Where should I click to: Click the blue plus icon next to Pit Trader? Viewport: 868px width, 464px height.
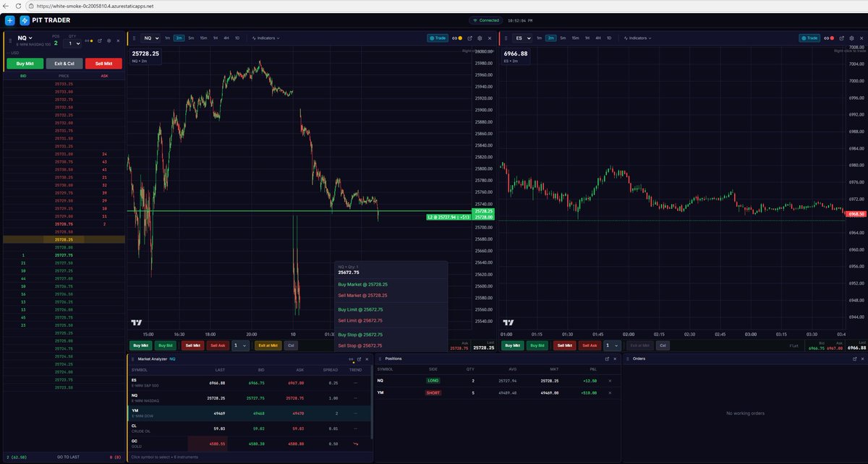point(9,20)
